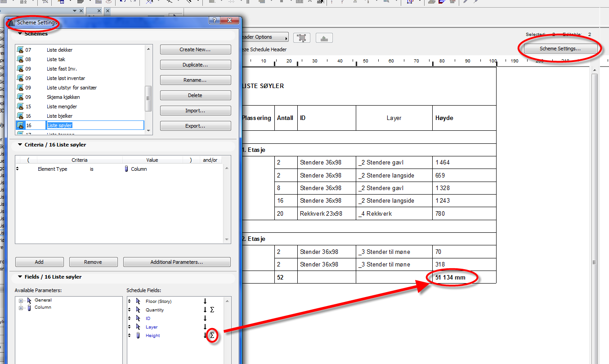The height and width of the screenshot is (364, 609).
Task: Open Additional Parameters... dialog
Action: [x=177, y=262]
